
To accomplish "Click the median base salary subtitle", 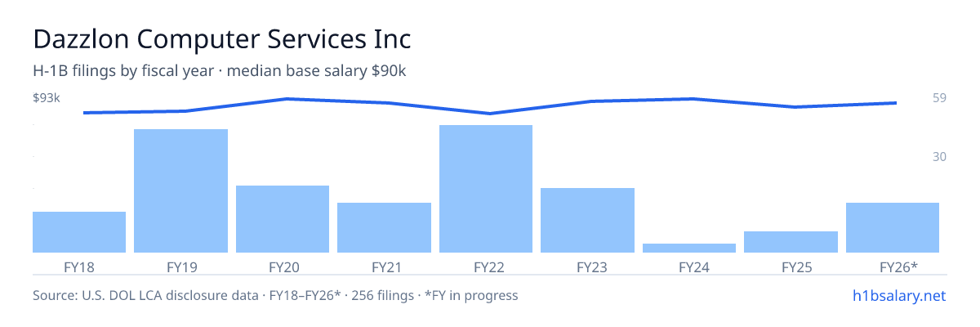I will point(316,71).
